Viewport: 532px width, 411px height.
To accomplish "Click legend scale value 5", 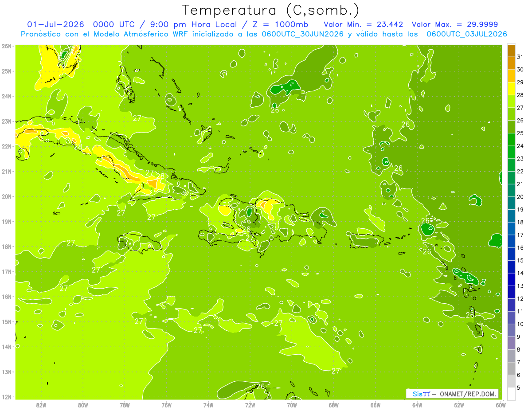I will [519, 388].
